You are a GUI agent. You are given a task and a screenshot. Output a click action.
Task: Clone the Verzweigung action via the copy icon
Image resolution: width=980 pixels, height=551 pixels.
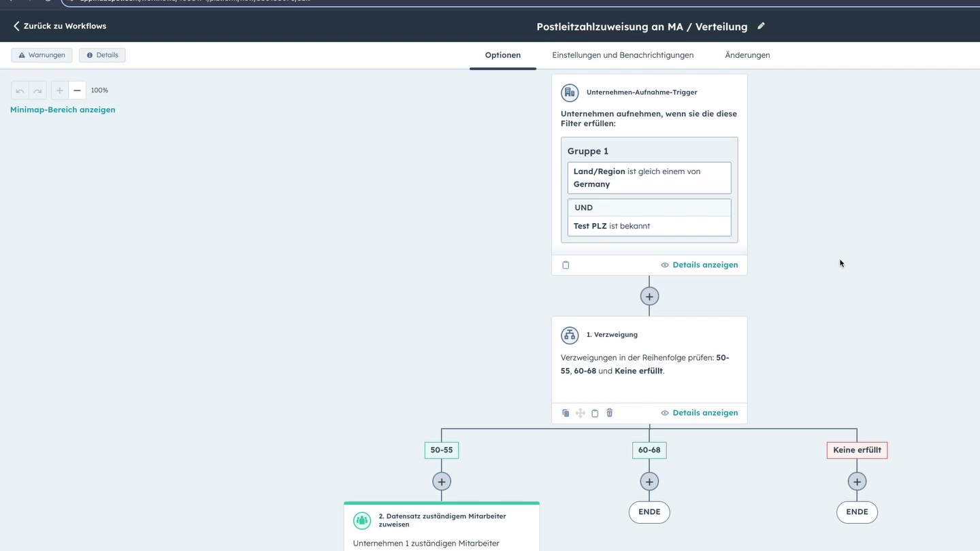coord(566,413)
